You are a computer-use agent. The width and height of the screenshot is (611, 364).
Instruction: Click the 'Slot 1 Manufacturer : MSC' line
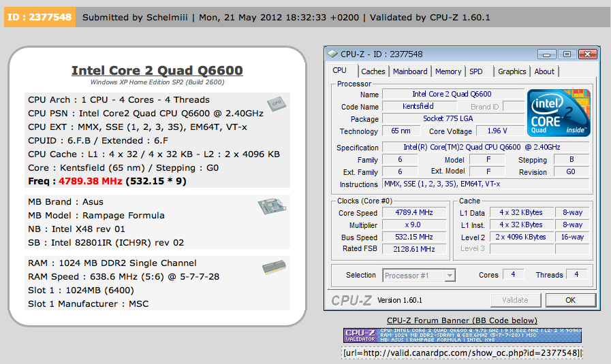[x=89, y=303]
